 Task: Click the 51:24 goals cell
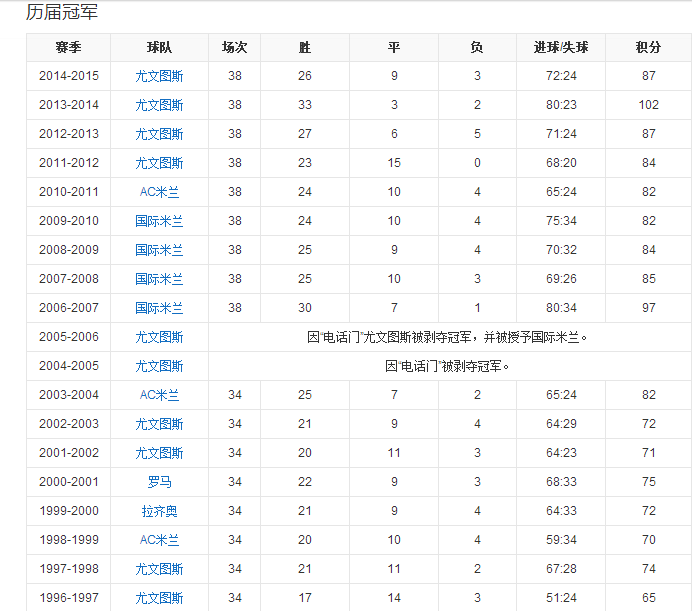click(561, 598)
